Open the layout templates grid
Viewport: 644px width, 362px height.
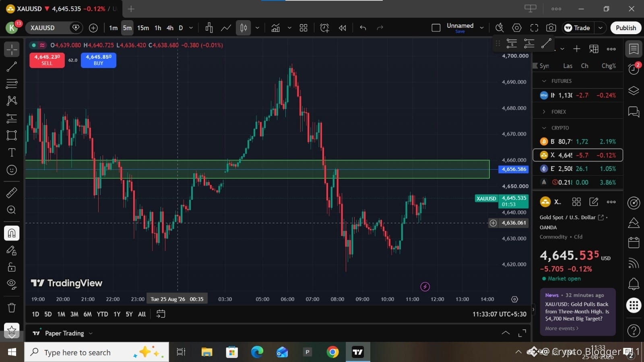[x=303, y=28]
